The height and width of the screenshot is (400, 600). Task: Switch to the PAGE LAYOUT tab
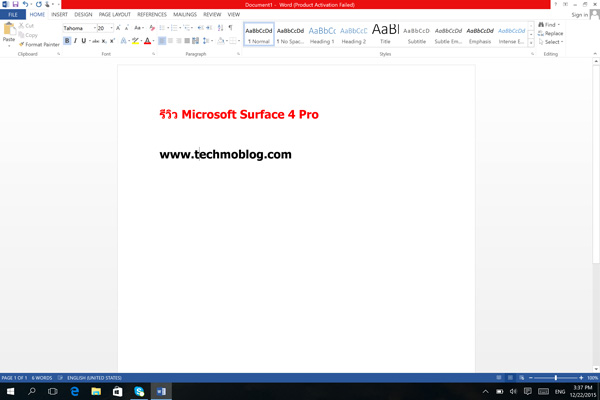[x=114, y=15]
